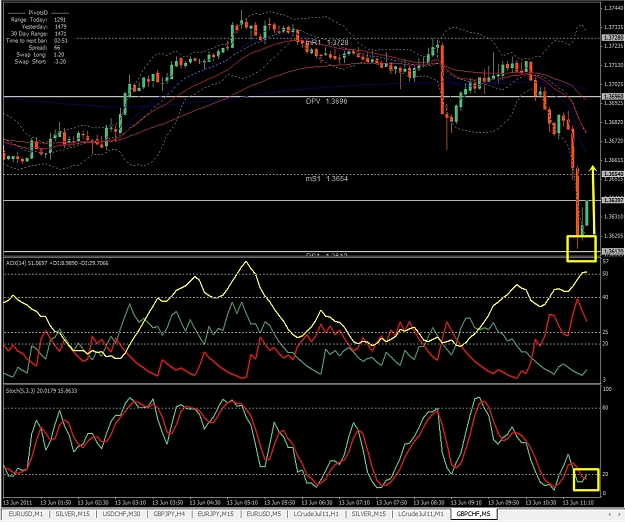Viewport: 625px width, 522px height.
Task: Click Stochastic scale value 100
Action: [x=607, y=389]
